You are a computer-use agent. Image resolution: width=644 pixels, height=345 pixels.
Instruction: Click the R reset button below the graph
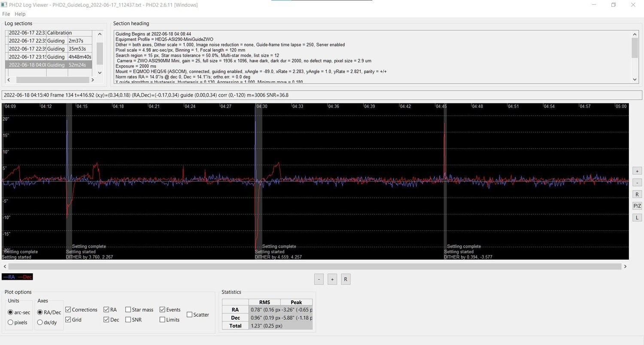tap(346, 279)
